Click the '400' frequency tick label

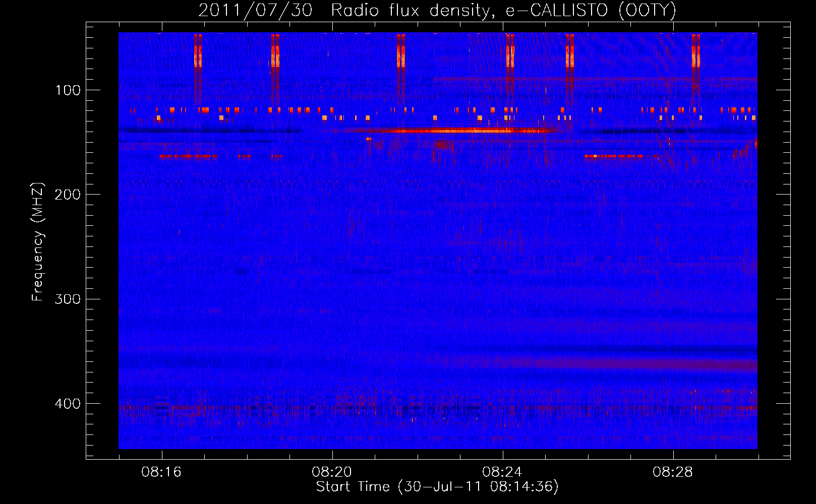[68, 404]
